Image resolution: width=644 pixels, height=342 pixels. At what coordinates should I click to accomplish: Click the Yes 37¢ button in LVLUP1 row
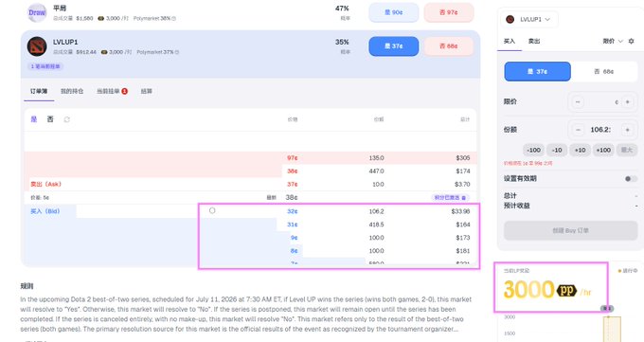[x=393, y=46]
